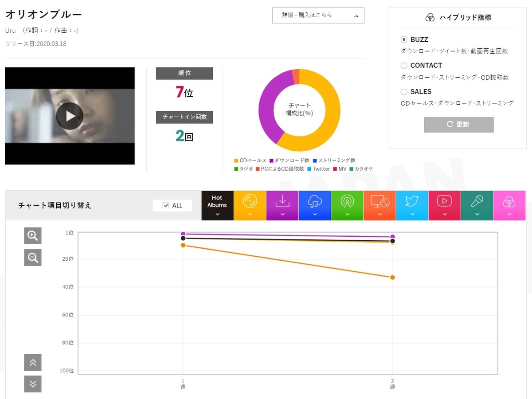Select the BUZZ radio option

coord(404,39)
